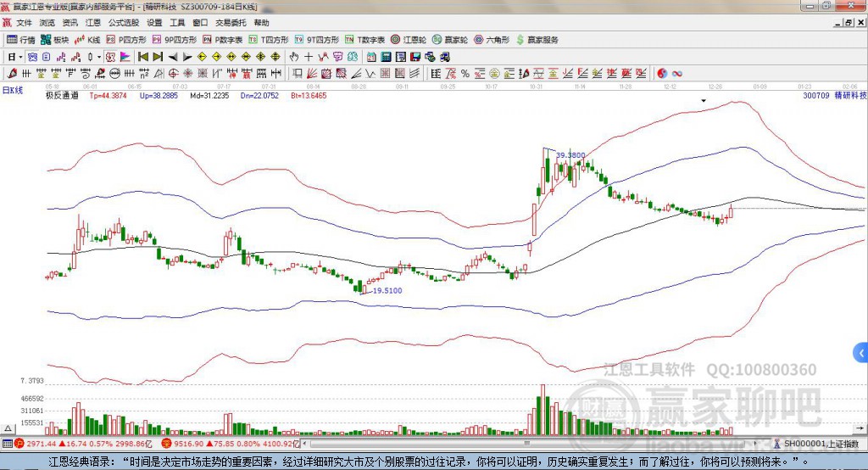Image resolution: width=868 pixels, height=470 pixels.
Task: Click the 19.5100 low price label
Action: tap(387, 290)
